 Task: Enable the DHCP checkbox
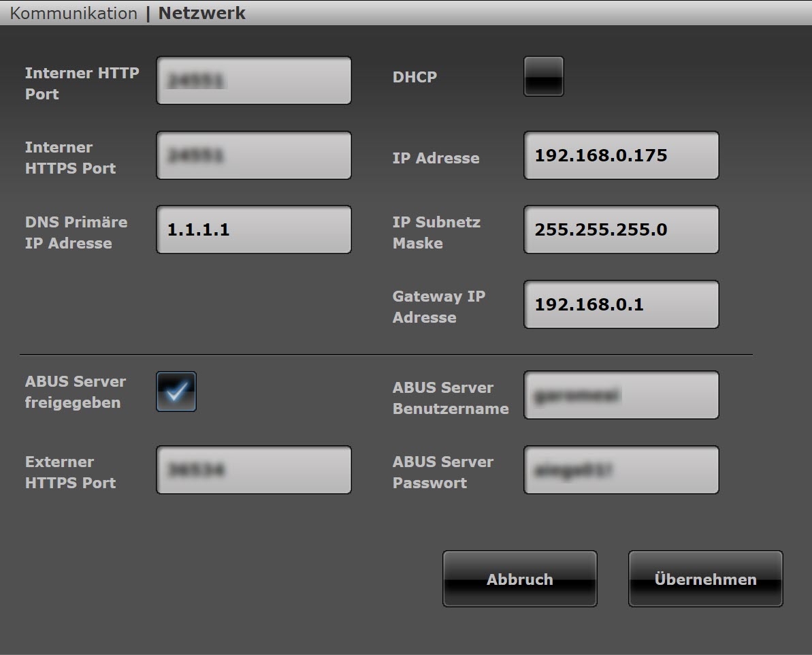(x=543, y=76)
